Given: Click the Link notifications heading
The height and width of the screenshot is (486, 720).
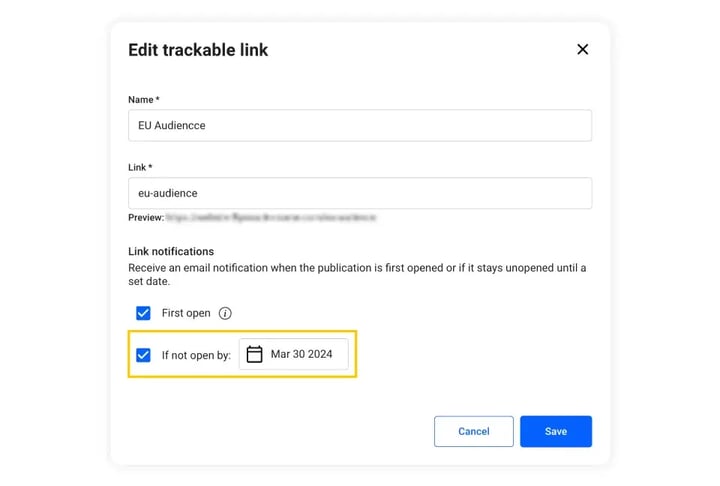Looking at the screenshot, I should pos(171,251).
